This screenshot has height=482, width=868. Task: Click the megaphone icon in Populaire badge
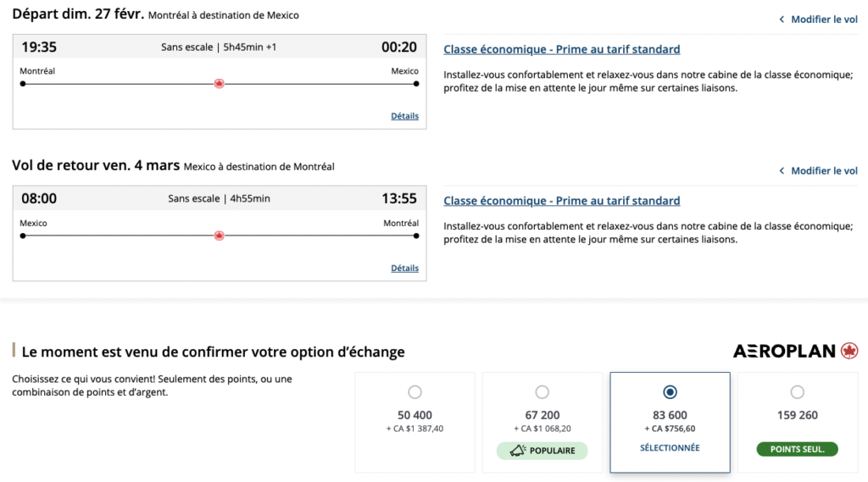(516, 451)
